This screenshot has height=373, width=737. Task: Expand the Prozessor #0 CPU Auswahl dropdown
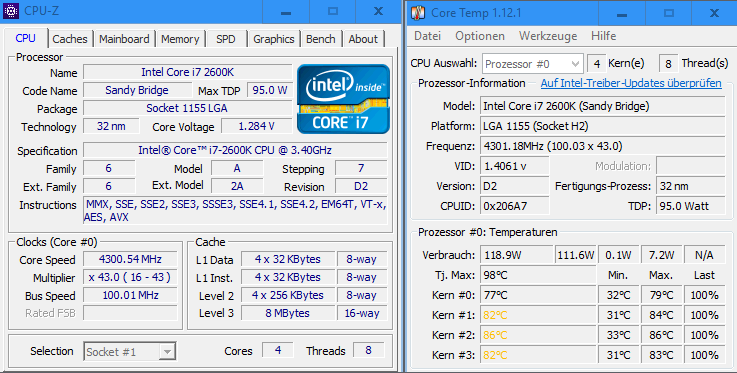tap(575, 64)
